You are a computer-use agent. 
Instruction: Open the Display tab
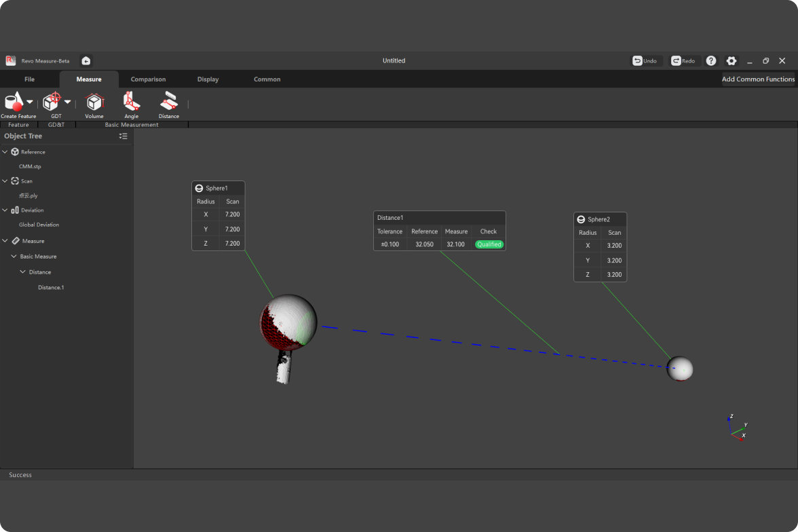point(208,79)
